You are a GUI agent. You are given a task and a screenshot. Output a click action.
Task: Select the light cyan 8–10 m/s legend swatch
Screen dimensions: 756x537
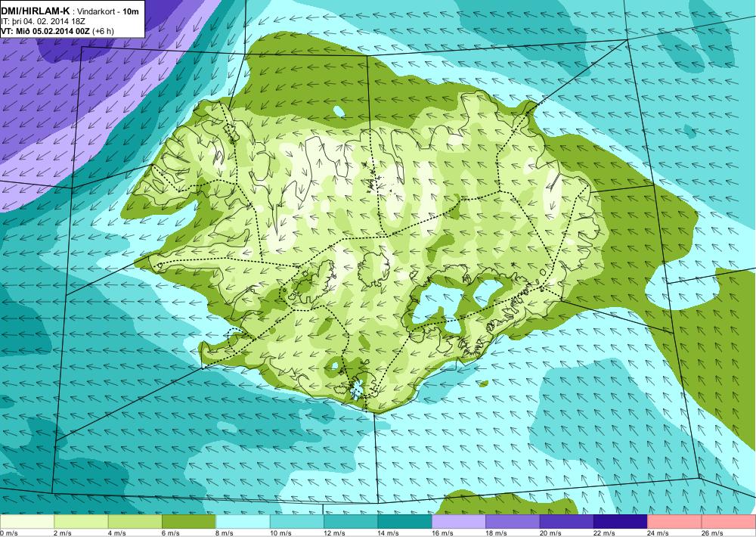pyautogui.click(x=243, y=522)
